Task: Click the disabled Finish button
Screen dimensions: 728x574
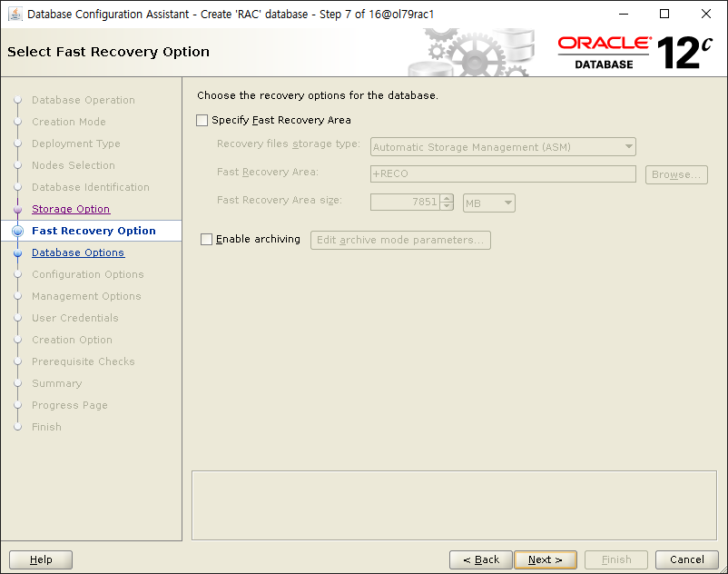Action: click(616, 559)
